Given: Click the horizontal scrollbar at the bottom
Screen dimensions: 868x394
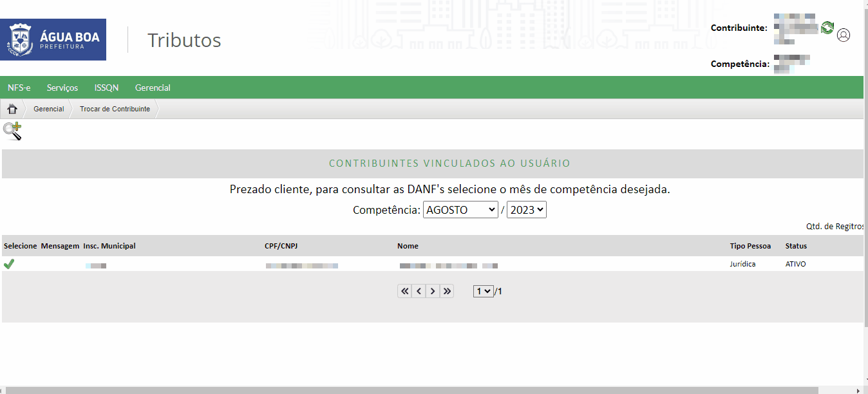Looking at the screenshot, I should (412, 390).
